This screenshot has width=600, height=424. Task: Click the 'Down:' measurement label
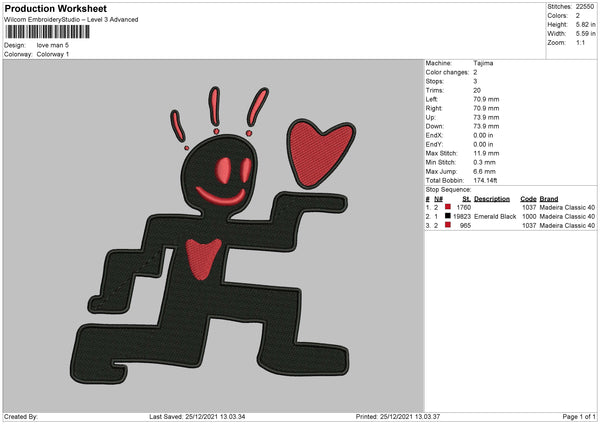[434, 126]
